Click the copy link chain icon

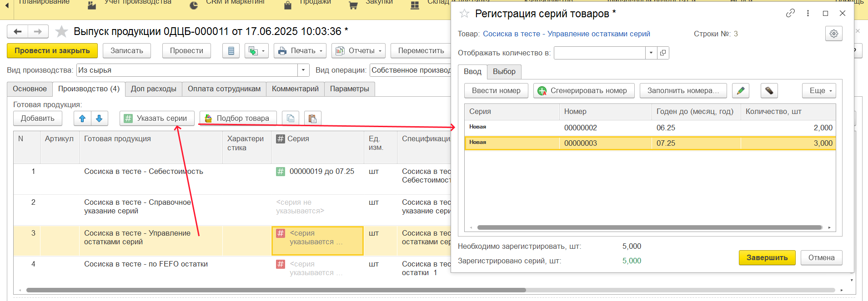pos(790,13)
